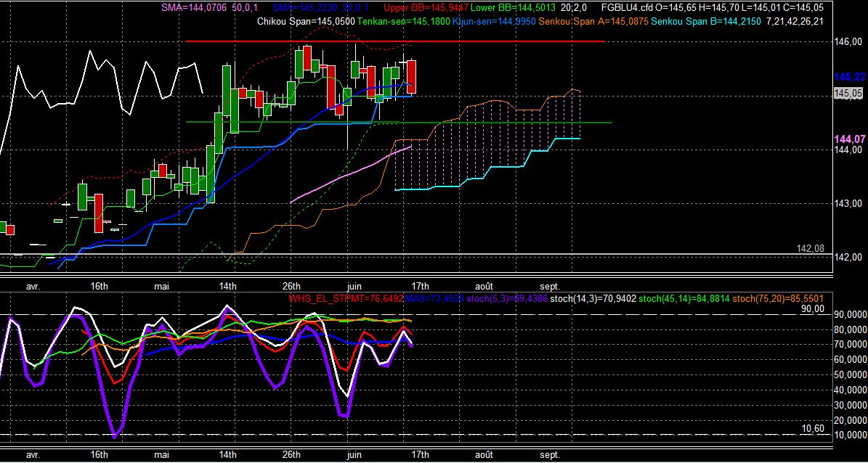Click the 143,00 price axis label

coord(848,204)
